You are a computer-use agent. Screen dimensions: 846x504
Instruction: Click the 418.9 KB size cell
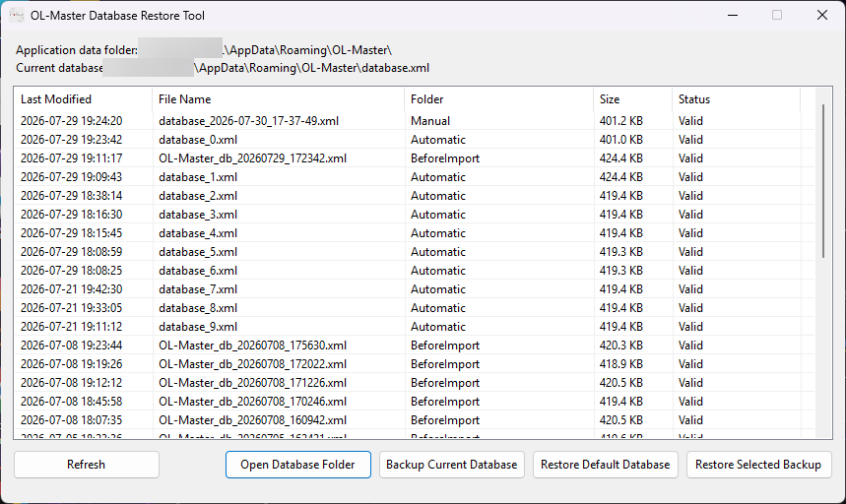(x=621, y=364)
